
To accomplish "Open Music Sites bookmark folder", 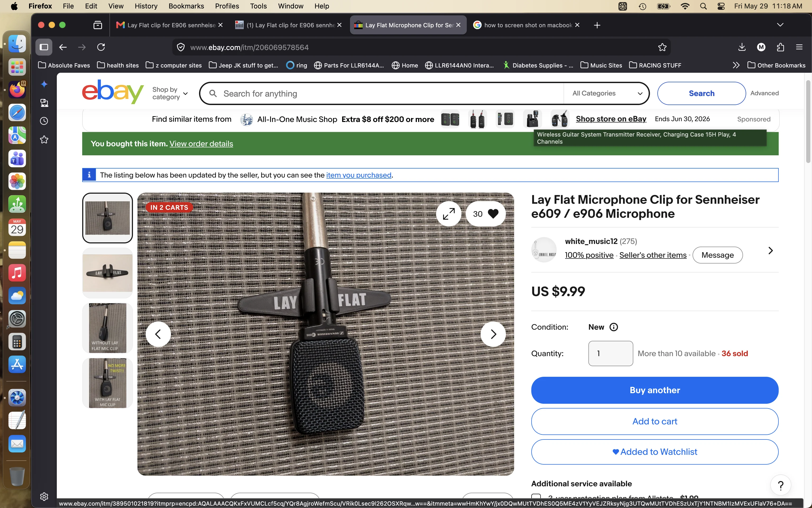I will click(x=601, y=65).
